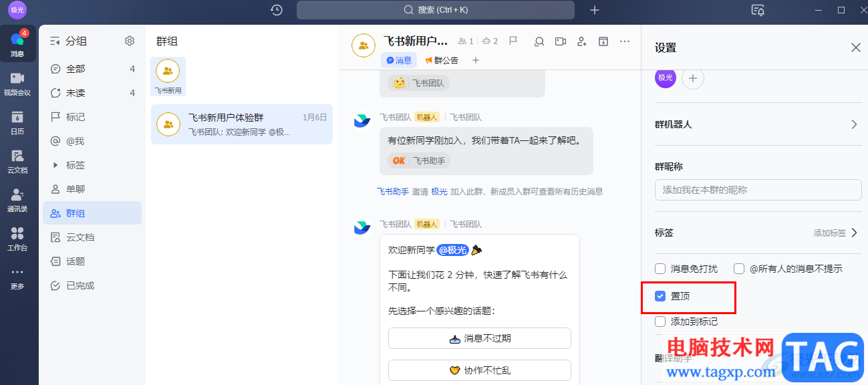Open 飞书新用户体验群 conversation in list
Screen dimensions: 868x385
coord(242,124)
